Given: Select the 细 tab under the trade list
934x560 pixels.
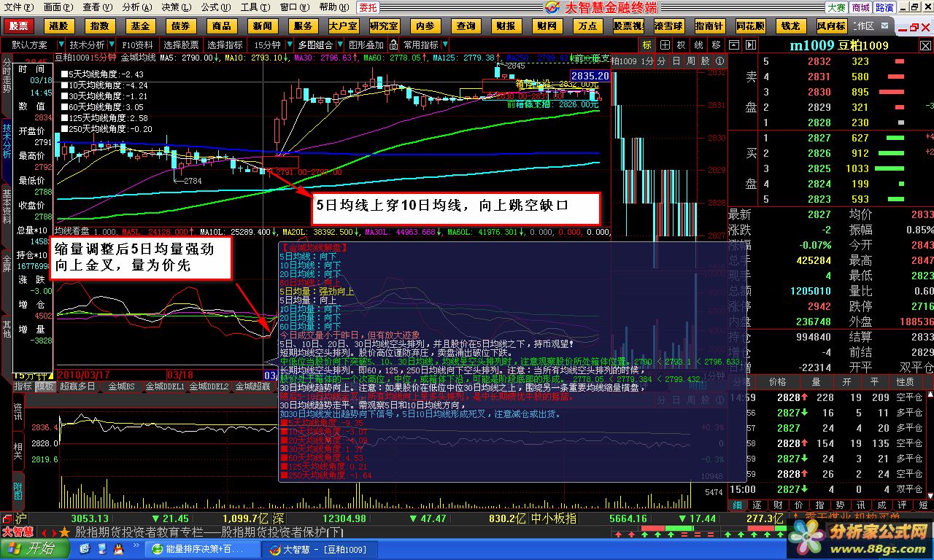Looking at the screenshot, I should click(x=736, y=505).
